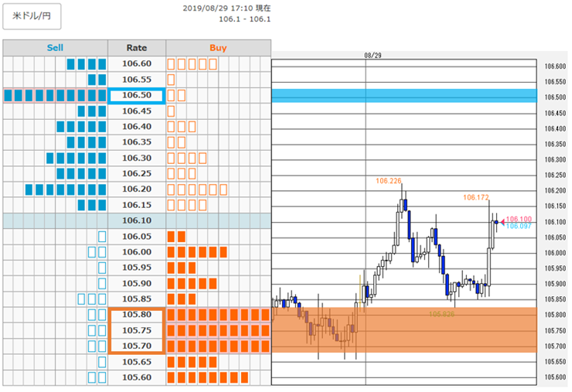Image resolution: width=572 pixels, height=392 pixels.
Task: Click the 米ドル/円 currency pair button
Action: (x=32, y=16)
